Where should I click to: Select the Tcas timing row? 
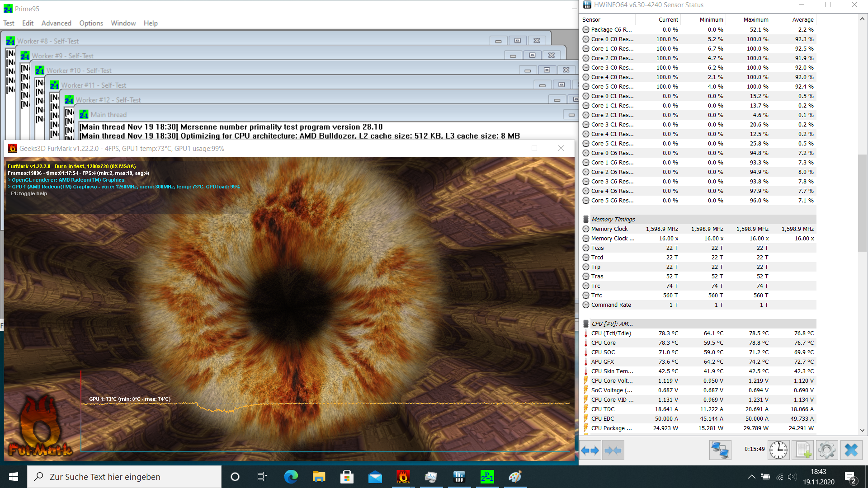(698, 248)
